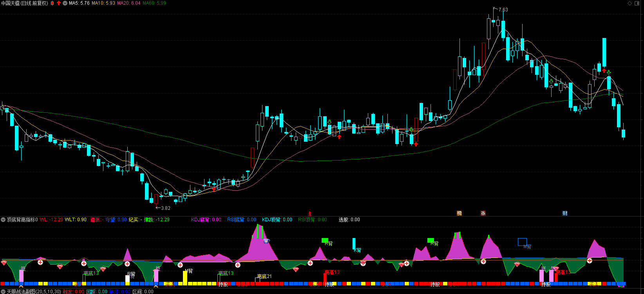644x294 pixels.
Task: Expand the 天眼战法副图 indicator dropdown
Action: (x=3, y=292)
